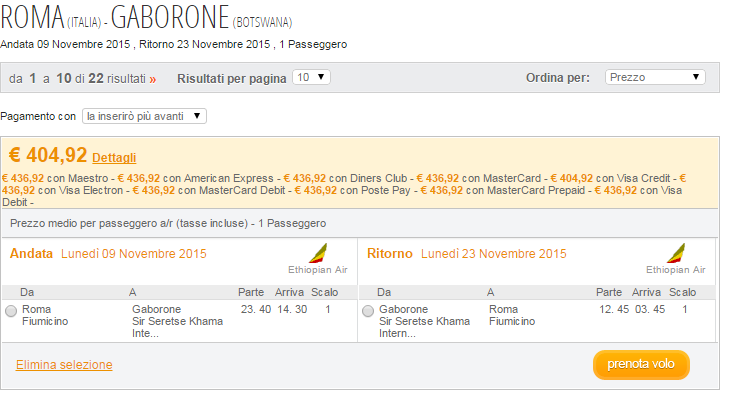The image size is (733, 400).
Task: Click the outbound Scalo column header
Action: pos(324,292)
